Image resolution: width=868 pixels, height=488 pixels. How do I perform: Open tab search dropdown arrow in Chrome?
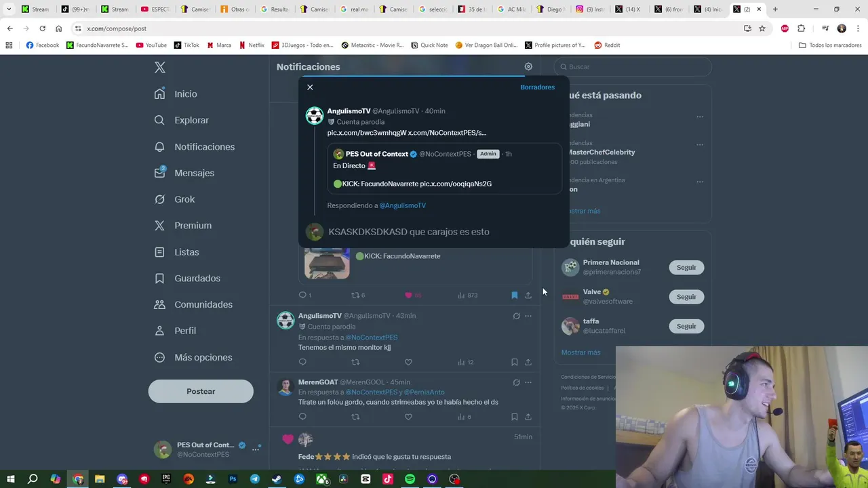[9, 9]
